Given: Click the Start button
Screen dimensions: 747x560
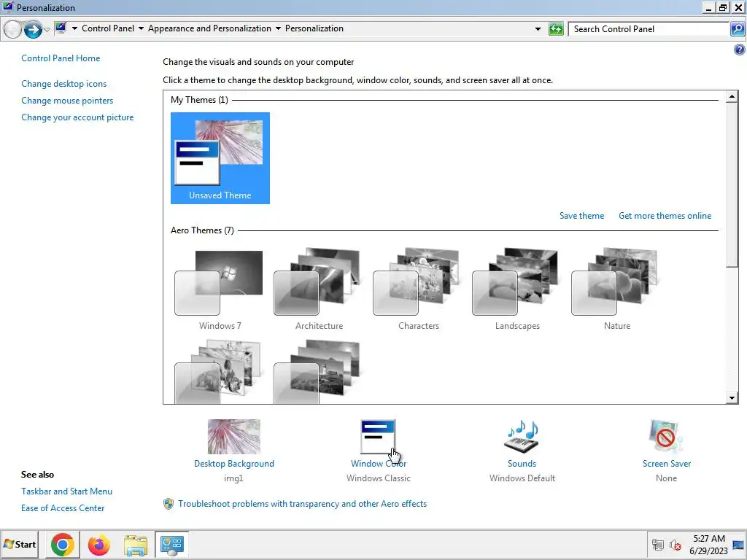Looking at the screenshot, I should click(x=20, y=544).
